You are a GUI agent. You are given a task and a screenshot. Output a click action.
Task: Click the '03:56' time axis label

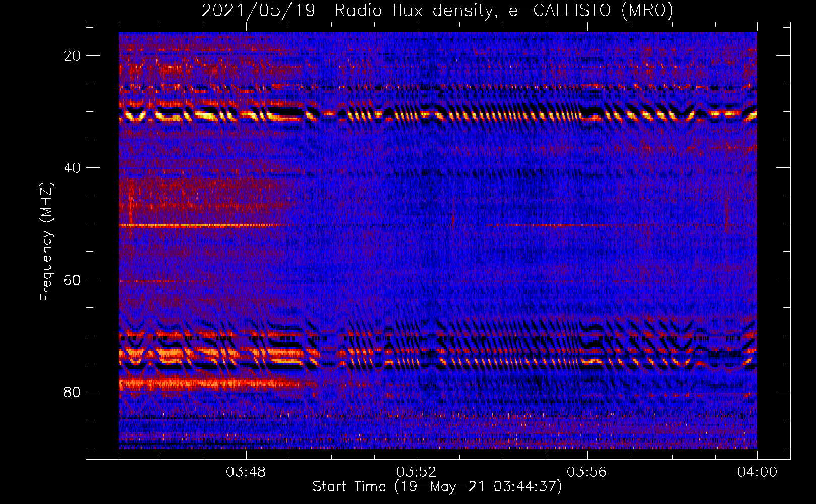(x=587, y=472)
